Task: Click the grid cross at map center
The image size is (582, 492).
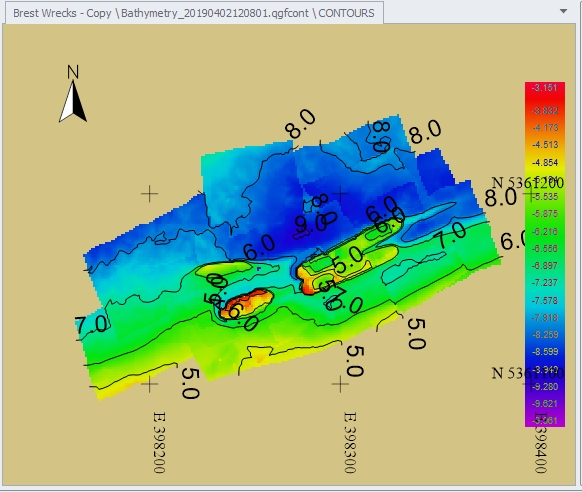Action: click(x=340, y=194)
